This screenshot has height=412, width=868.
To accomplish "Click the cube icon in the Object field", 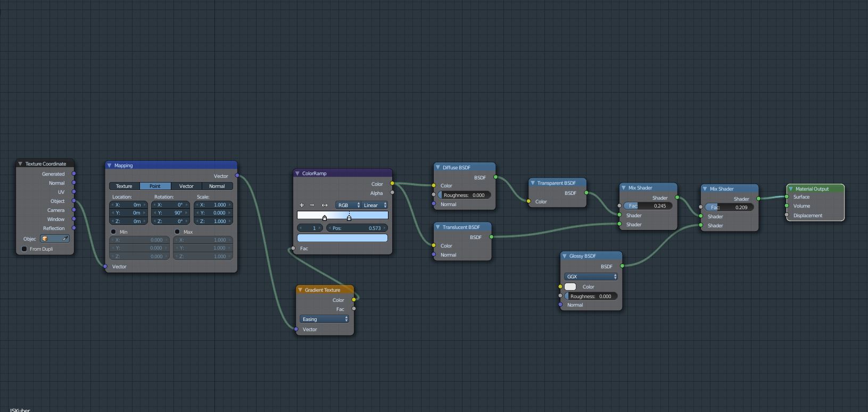I will click(45, 238).
